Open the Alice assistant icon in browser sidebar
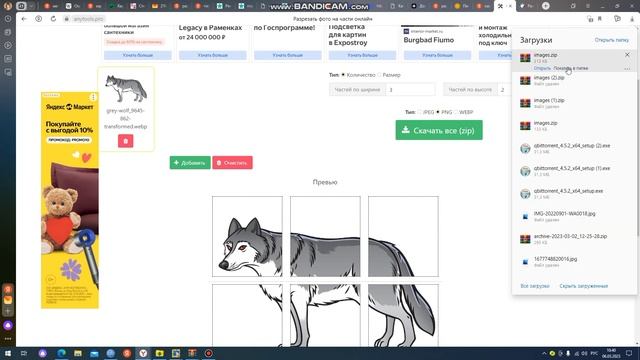This screenshot has width=640, height=360. tap(8, 325)
